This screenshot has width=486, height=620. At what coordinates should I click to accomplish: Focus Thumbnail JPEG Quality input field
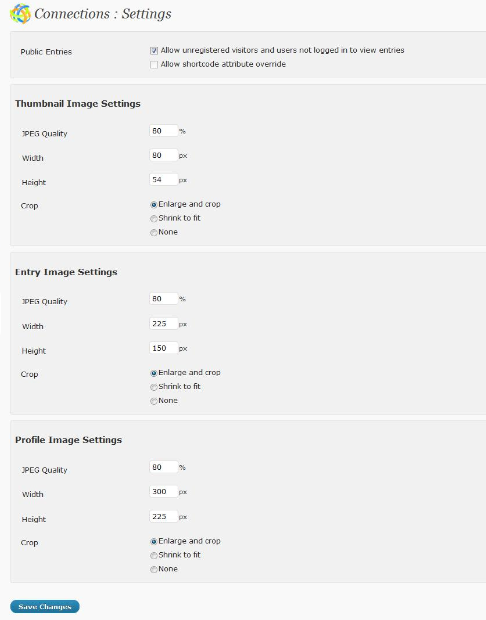tap(164, 131)
